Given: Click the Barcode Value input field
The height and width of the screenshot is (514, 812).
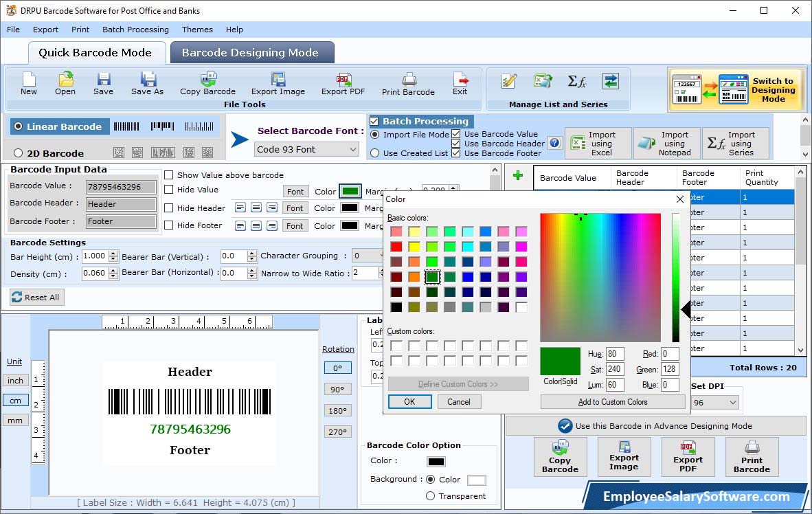Looking at the screenshot, I should coord(121,186).
